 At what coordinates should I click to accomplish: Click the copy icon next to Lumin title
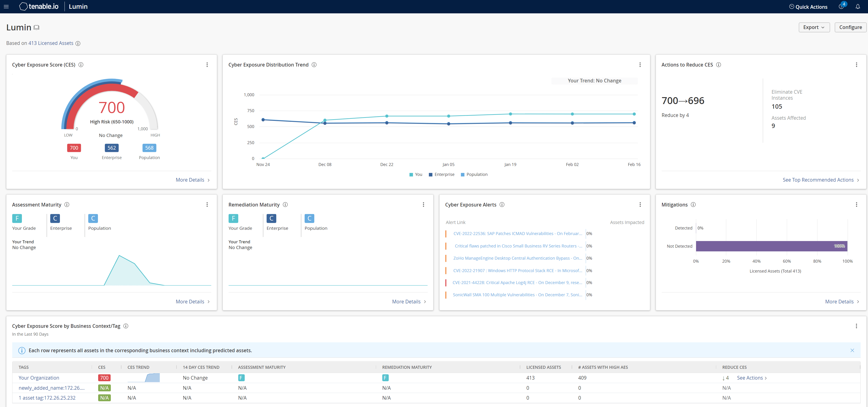pyautogui.click(x=36, y=27)
